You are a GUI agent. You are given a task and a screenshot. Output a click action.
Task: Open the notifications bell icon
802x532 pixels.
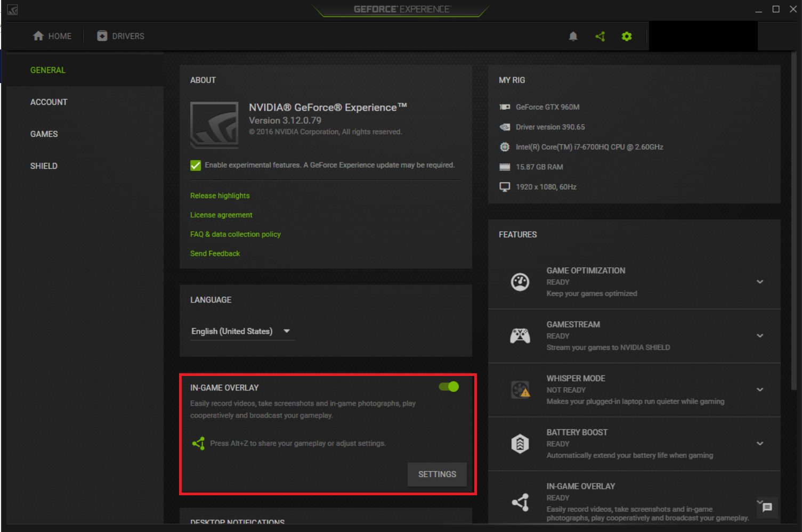(573, 36)
